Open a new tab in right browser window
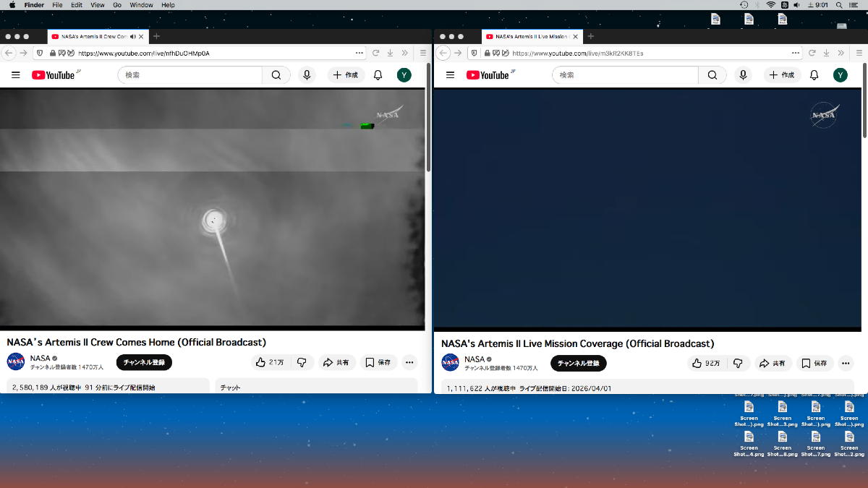 point(590,36)
